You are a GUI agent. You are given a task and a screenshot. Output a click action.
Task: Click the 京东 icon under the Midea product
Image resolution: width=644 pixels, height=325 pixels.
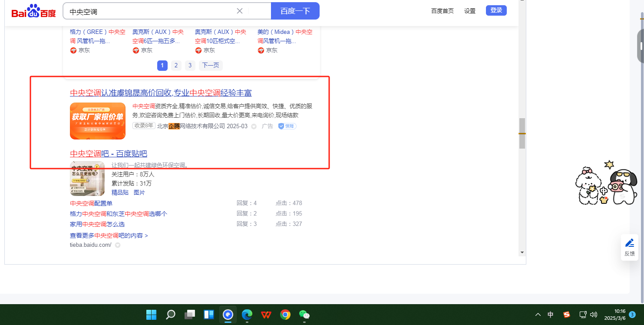tap(261, 50)
